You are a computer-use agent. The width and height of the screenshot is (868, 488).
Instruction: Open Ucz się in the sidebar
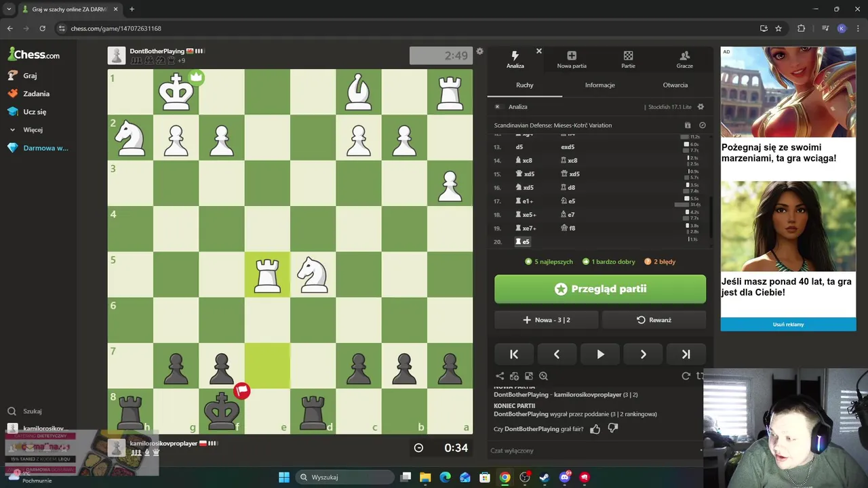point(35,112)
